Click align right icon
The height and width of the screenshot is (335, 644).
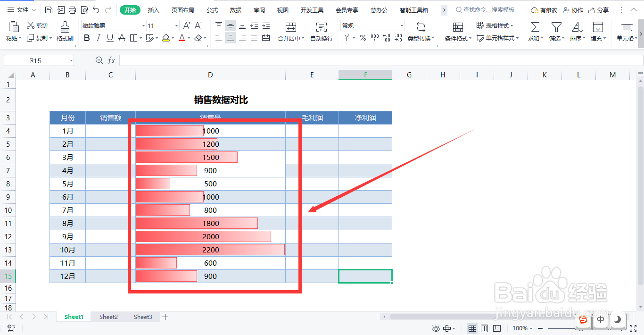click(242, 38)
